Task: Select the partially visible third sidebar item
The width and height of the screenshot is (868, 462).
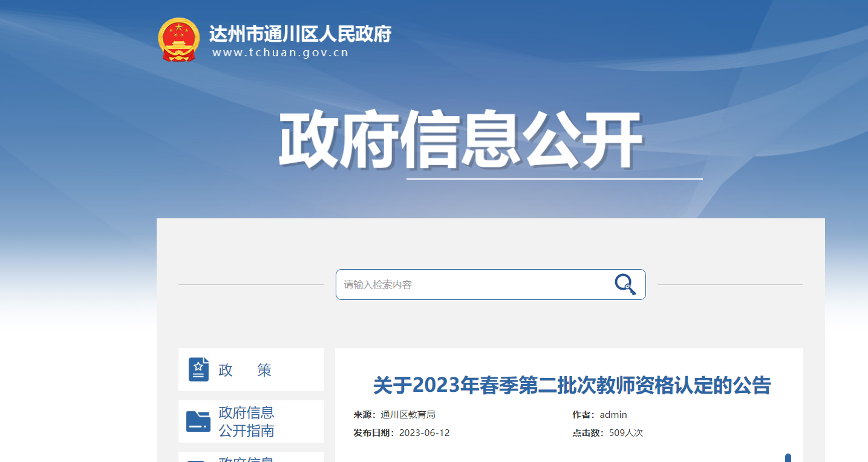Action: [251, 457]
